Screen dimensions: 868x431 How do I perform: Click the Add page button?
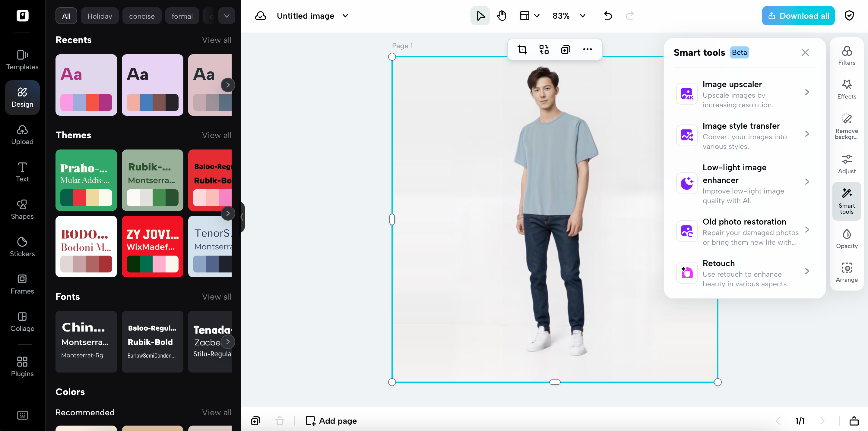point(331,420)
